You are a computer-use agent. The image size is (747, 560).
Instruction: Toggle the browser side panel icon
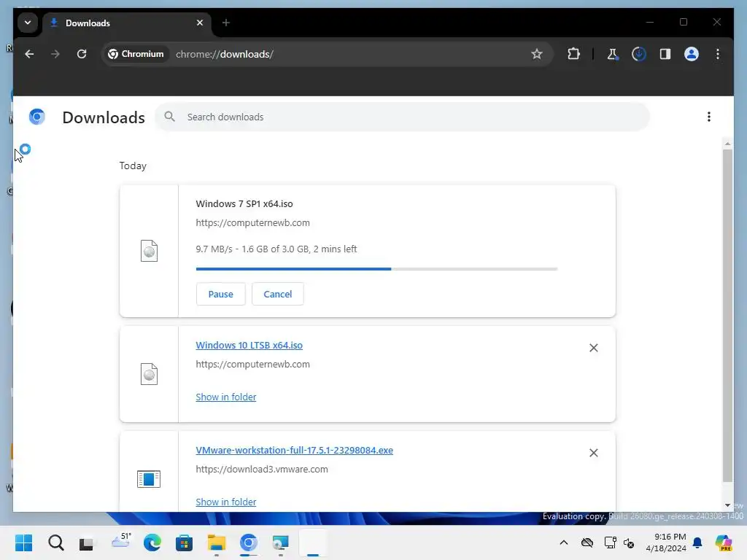pyautogui.click(x=665, y=54)
